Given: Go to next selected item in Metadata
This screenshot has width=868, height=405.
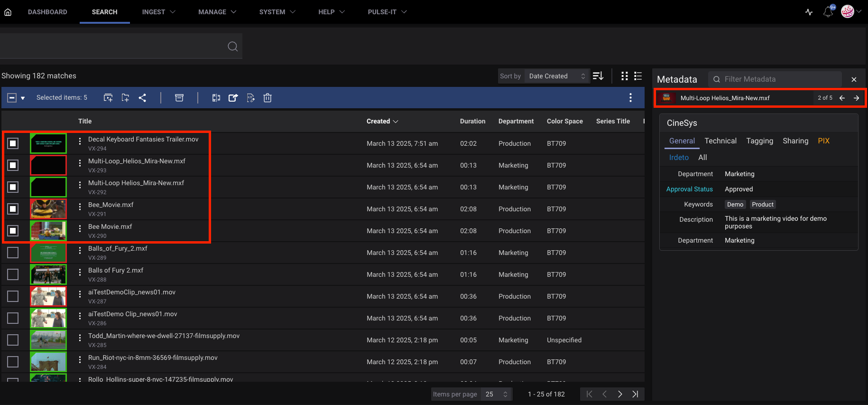Looking at the screenshot, I should [856, 98].
